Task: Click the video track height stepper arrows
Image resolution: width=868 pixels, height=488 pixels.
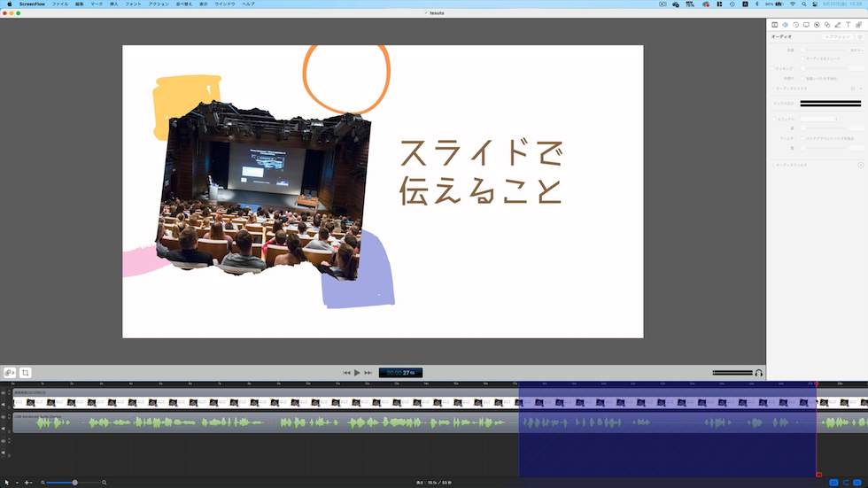Action: point(9,393)
